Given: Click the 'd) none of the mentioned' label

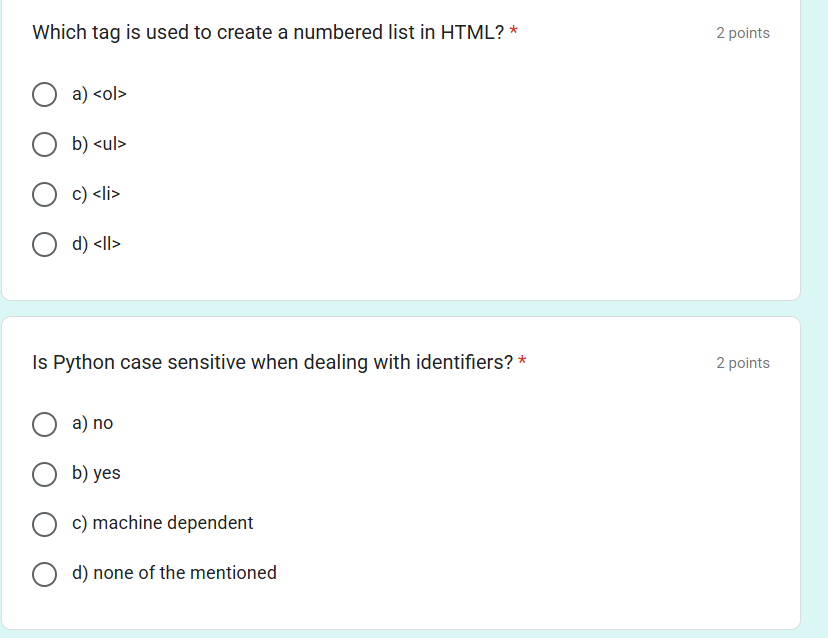Looking at the screenshot, I should [174, 573].
